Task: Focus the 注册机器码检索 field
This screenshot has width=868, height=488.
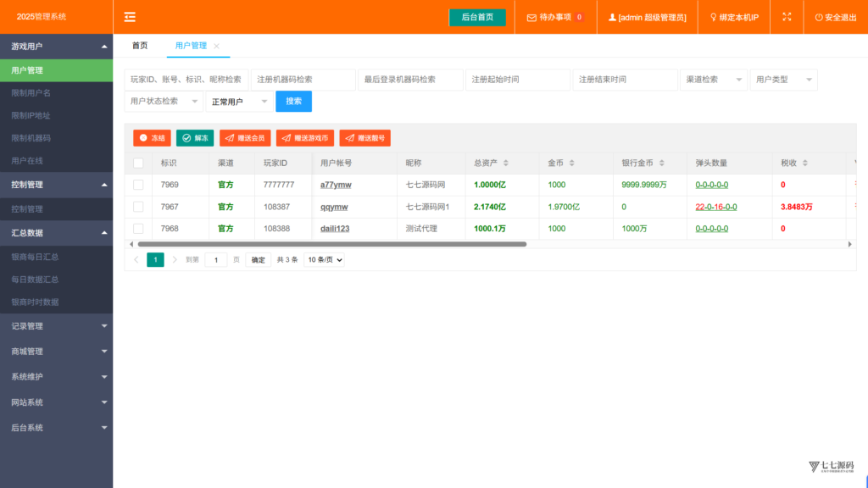Action: (303, 80)
